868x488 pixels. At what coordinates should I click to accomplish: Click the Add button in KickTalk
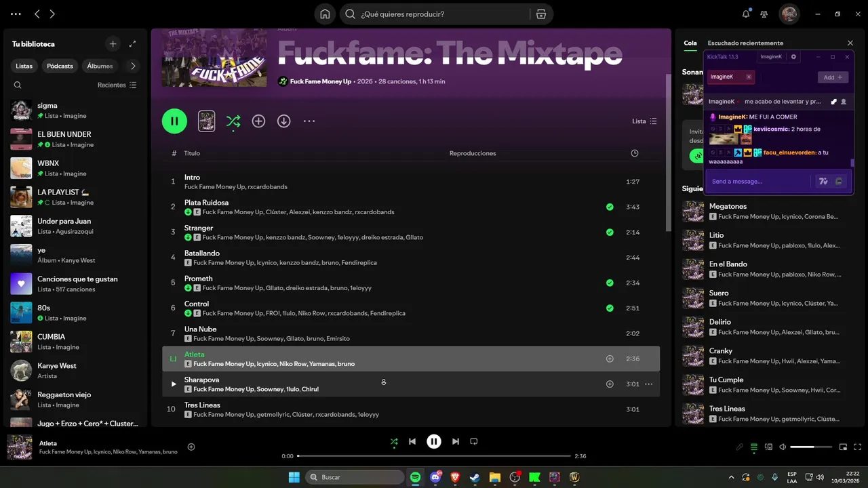[833, 77]
